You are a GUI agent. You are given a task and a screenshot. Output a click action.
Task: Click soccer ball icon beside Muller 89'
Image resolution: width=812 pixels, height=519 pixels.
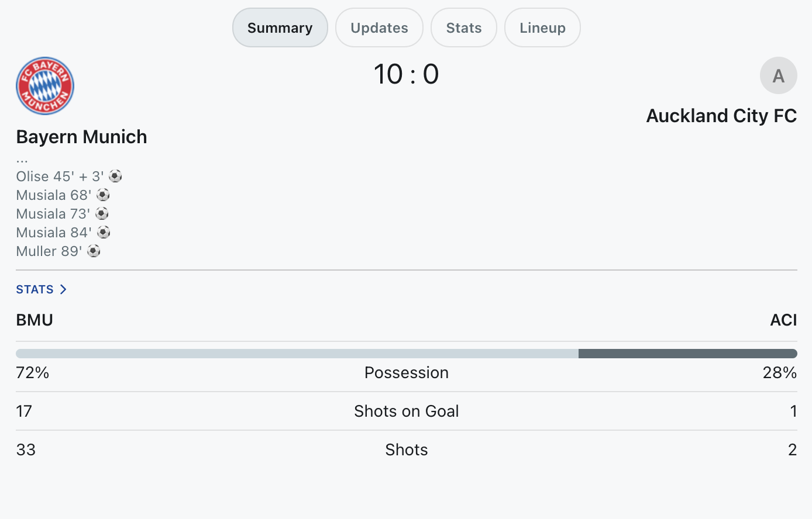point(94,251)
